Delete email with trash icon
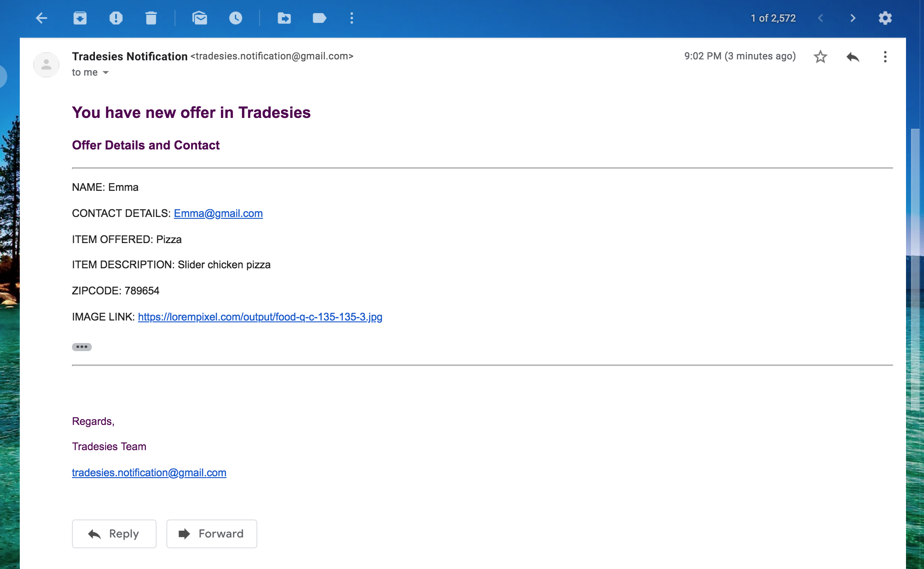 tap(151, 18)
